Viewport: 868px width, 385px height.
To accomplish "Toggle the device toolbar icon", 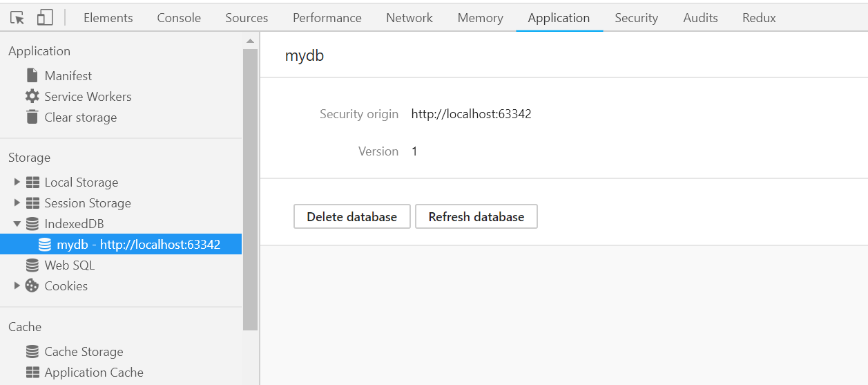I will click(x=45, y=18).
